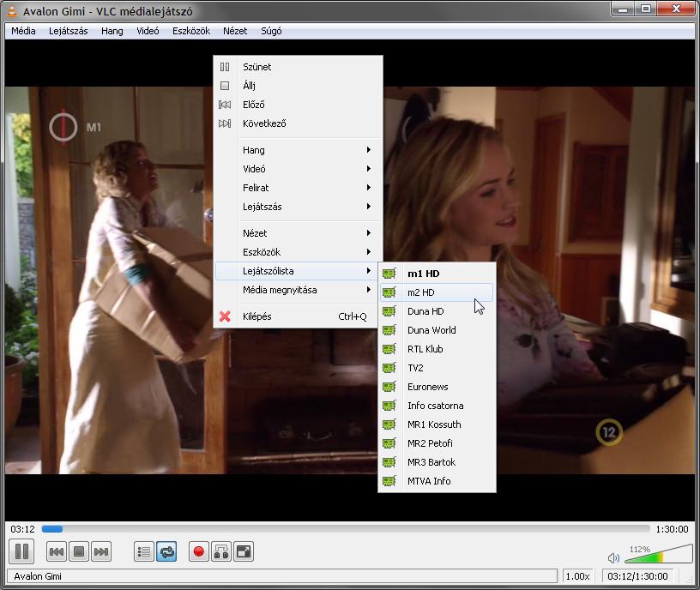Mute audio via the speaker icon
700x590 pixels.
[613, 557]
